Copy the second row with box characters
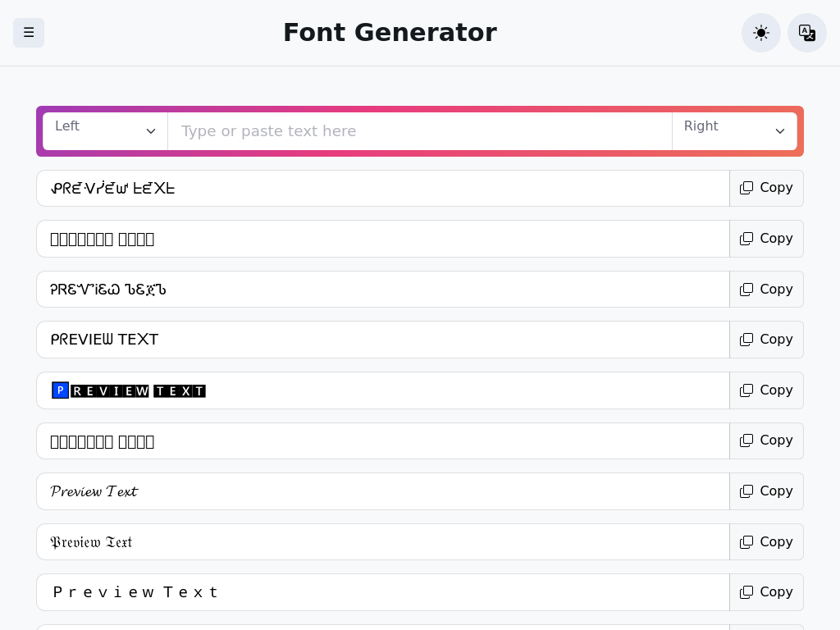 (766, 239)
